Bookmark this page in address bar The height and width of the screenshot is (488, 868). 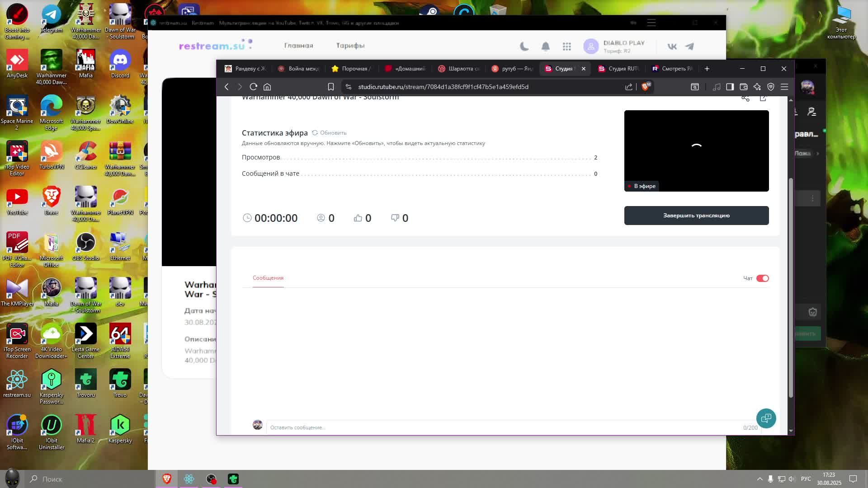331,87
